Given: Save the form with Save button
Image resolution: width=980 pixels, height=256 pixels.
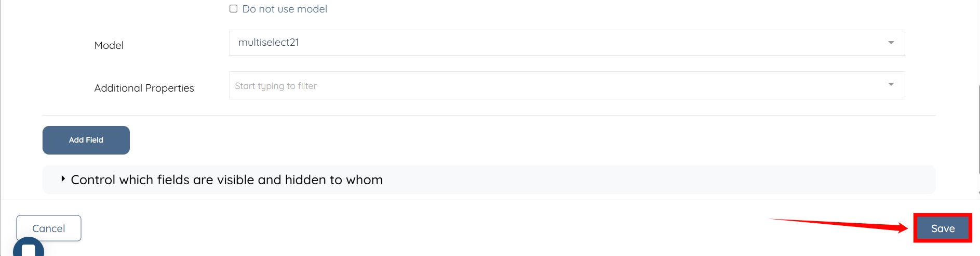Looking at the screenshot, I should point(943,228).
